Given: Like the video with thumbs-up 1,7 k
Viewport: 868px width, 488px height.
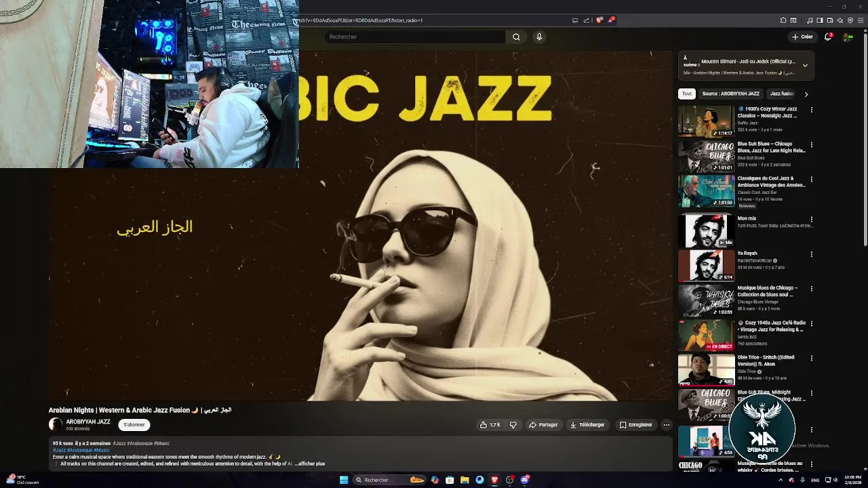Looking at the screenshot, I should [x=490, y=425].
